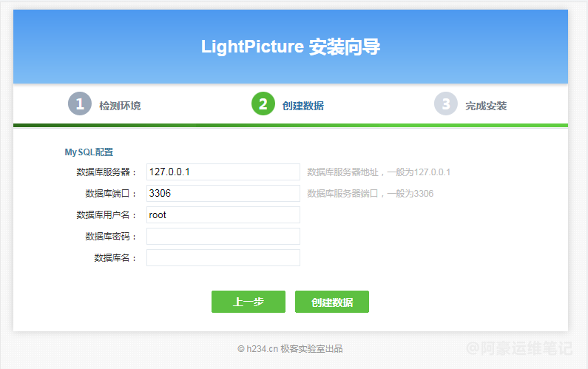Image resolution: width=588 pixels, height=369 pixels.
Task: Select the 检测环境 step label
Action: coord(120,106)
